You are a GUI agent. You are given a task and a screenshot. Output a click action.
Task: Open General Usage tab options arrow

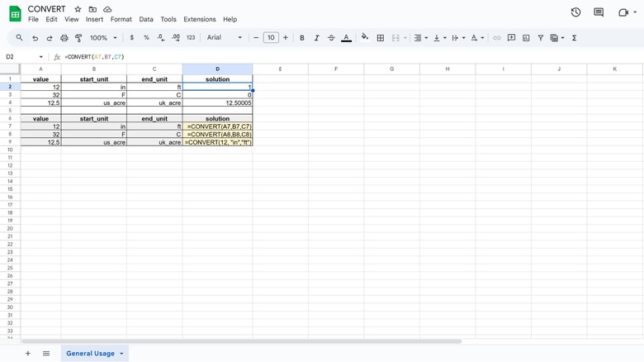pyautogui.click(x=121, y=354)
